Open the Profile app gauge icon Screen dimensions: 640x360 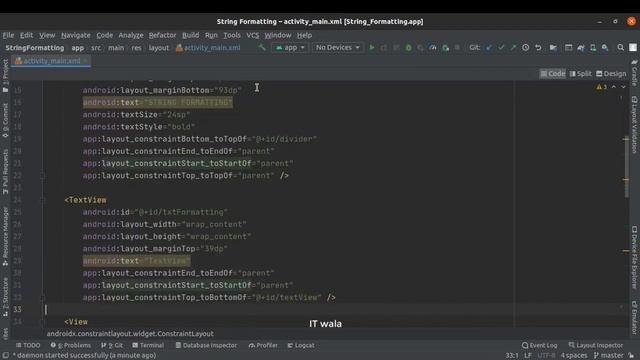[x=433, y=48]
